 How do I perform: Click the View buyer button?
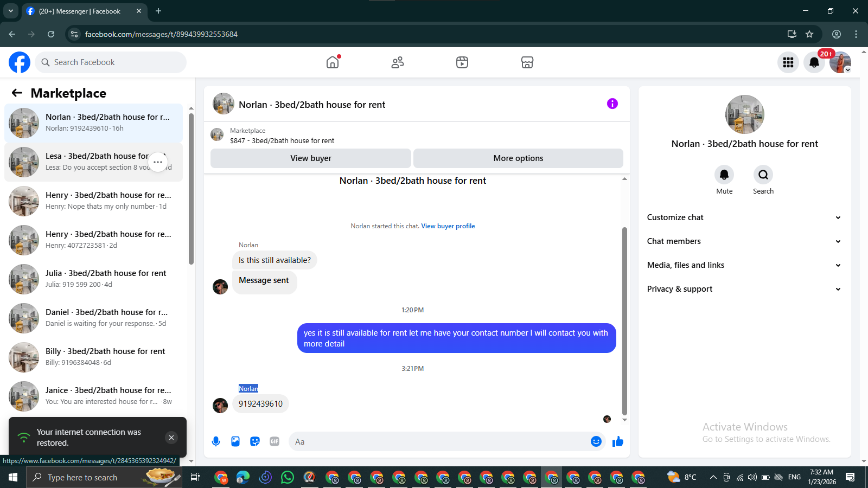click(311, 158)
